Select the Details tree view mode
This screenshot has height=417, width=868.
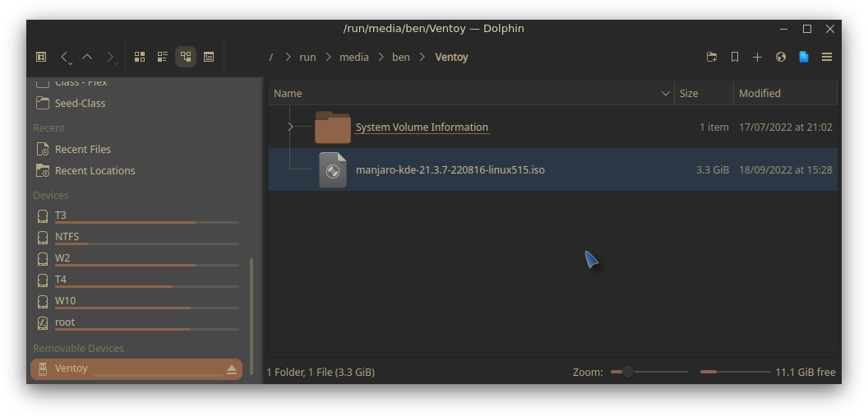186,57
